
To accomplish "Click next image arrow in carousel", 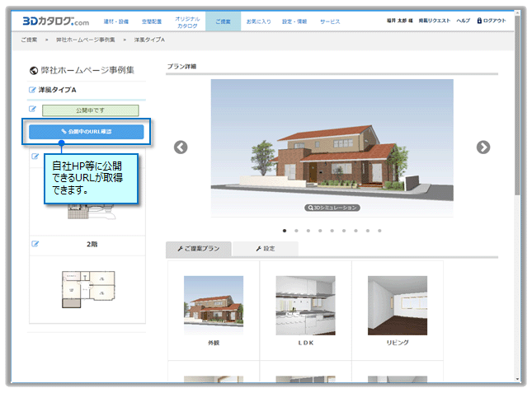I will tap(483, 147).
